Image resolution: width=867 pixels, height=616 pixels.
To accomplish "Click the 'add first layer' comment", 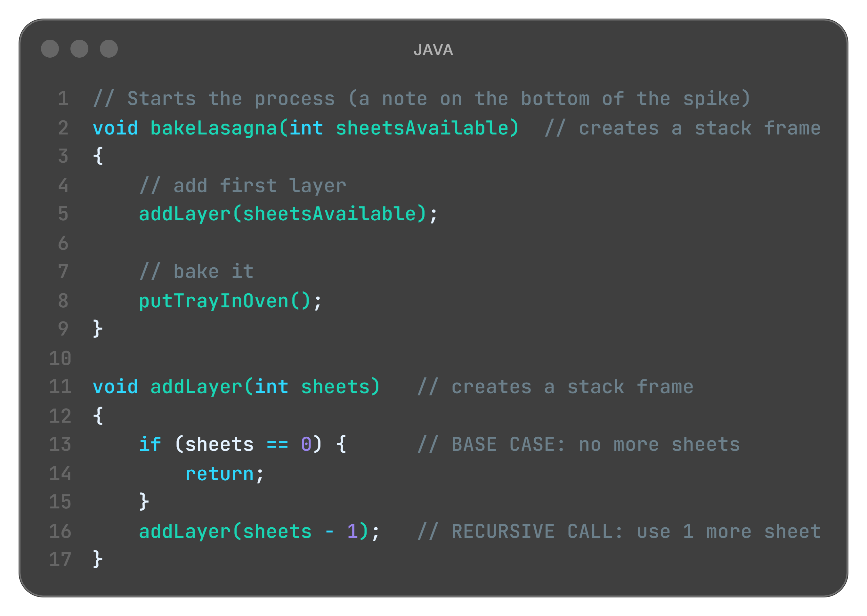I will coord(243,185).
